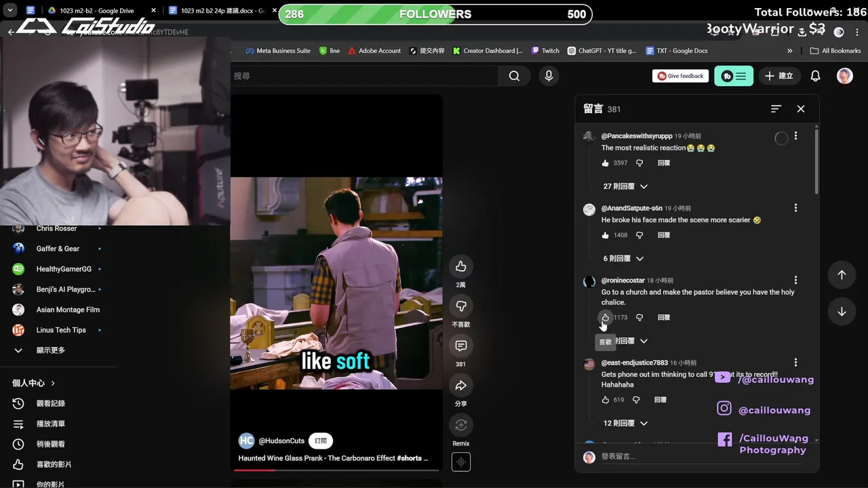The height and width of the screenshot is (488, 868).
Task: Focus the 發表留言 comment input field
Action: pyautogui.click(x=701, y=457)
